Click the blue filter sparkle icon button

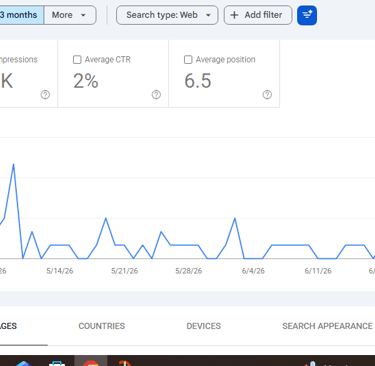click(307, 15)
